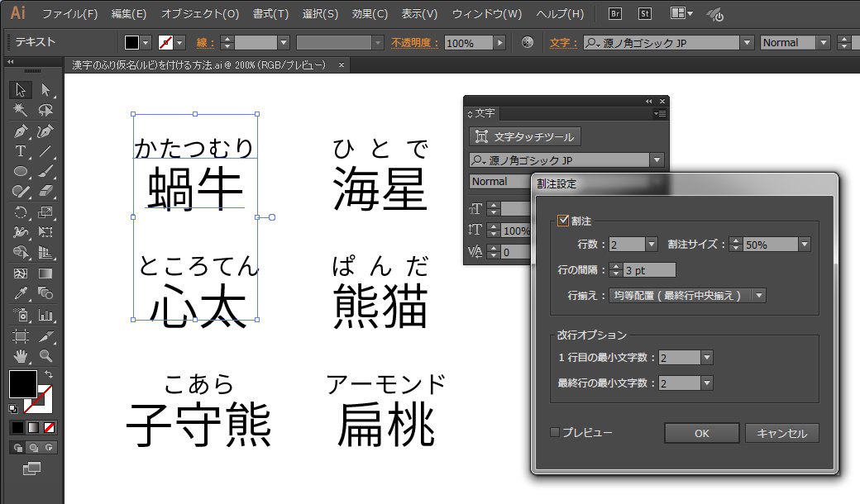The width and height of the screenshot is (860, 504).
Task: Open the ウィンドウ(W) menu
Action: [x=486, y=14]
